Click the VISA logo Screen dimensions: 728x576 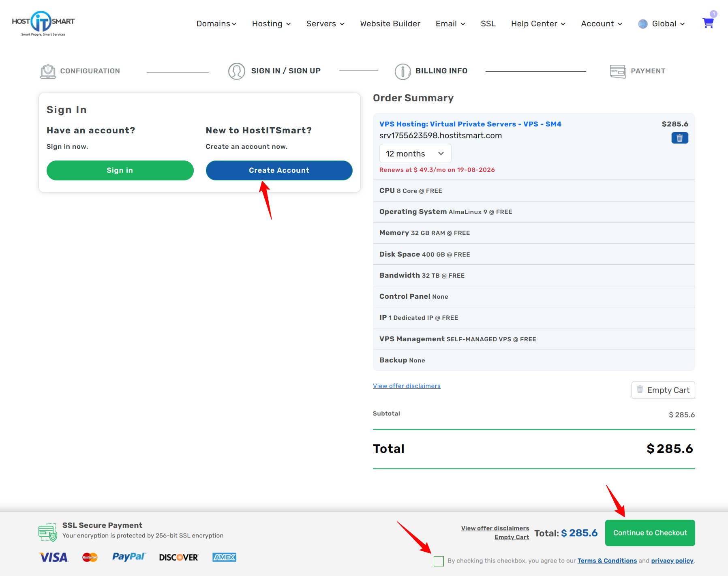point(54,557)
